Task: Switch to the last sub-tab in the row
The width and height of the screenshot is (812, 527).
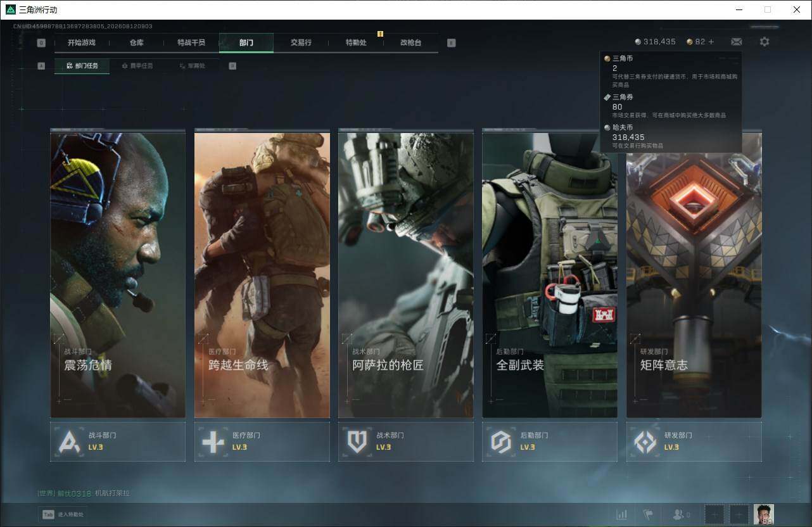Action: coord(192,66)
